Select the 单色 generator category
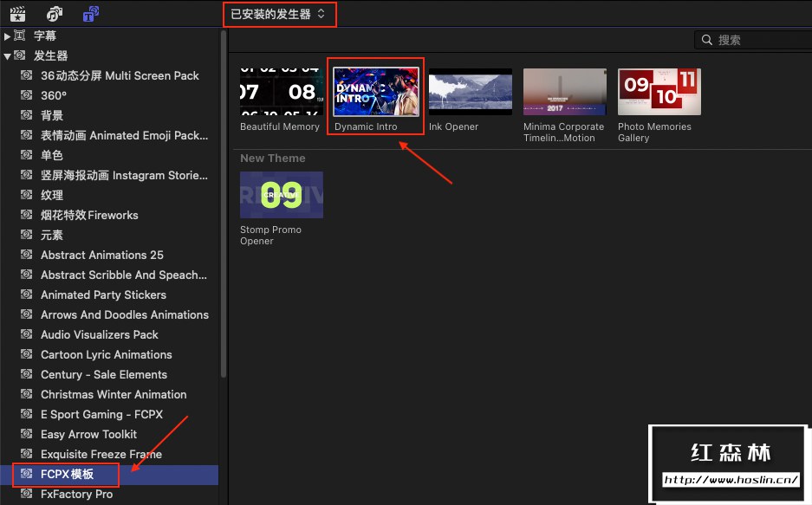This screenshot has height=505, width=812. [109, 155]
